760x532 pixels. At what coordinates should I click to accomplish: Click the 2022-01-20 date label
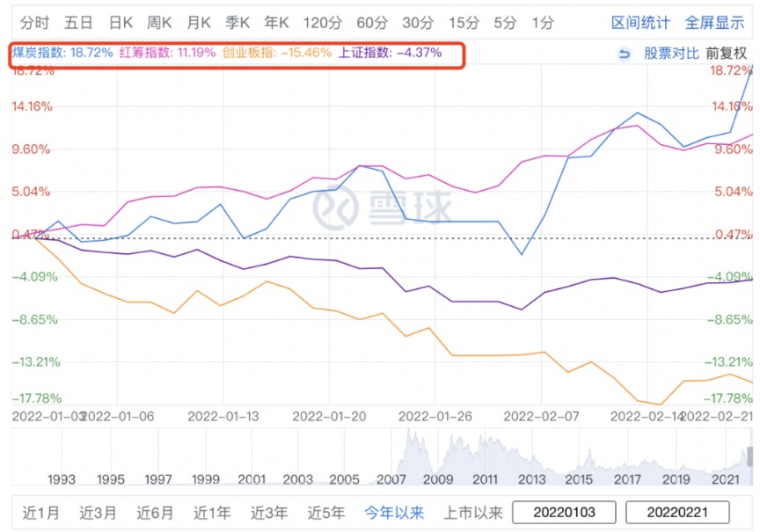click(x=329, y=417)
